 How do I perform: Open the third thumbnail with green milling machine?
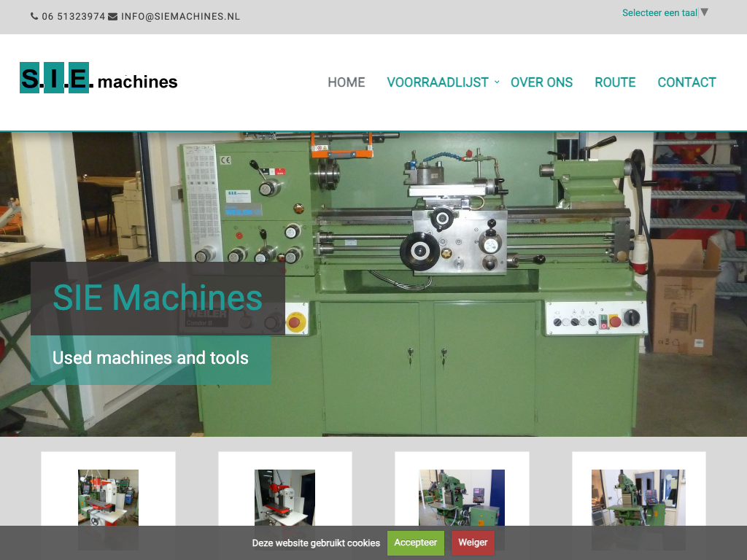point(462,499)
